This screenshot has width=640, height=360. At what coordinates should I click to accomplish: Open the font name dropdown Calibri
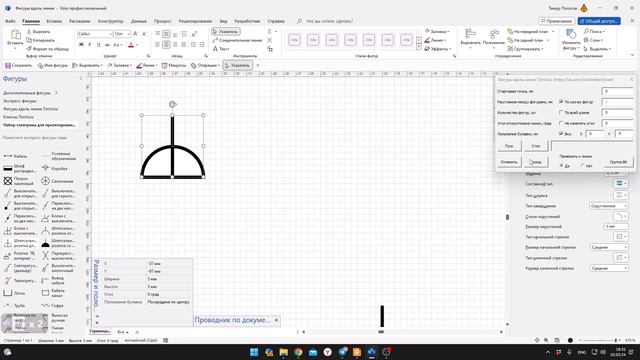[110, 34]
